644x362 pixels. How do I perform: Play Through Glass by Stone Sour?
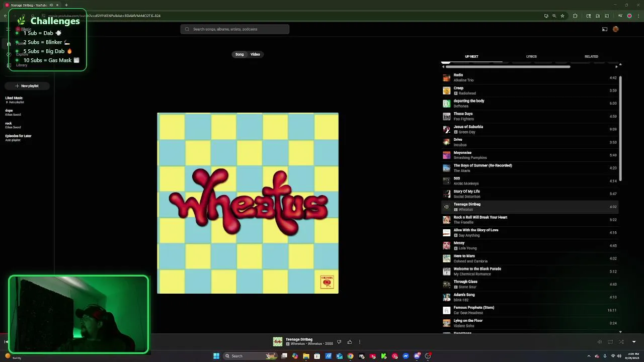pyautogui.click(x=529, y=284)
